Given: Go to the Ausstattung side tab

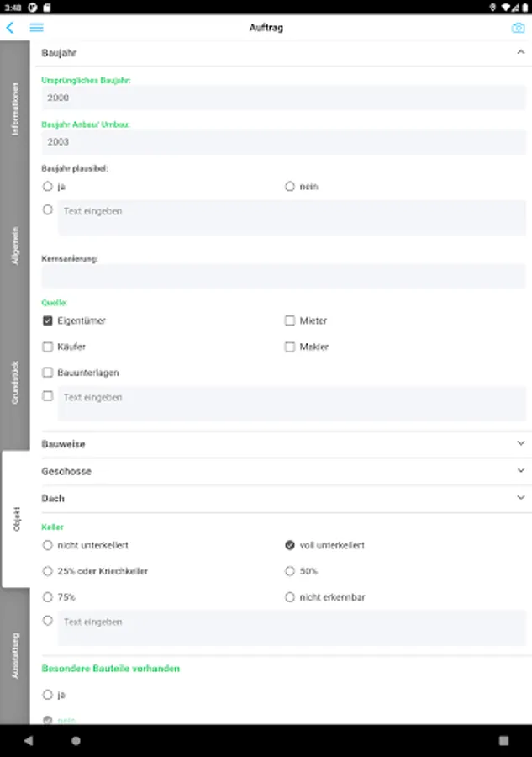Looking at the screenshot, I should point(14,656).
